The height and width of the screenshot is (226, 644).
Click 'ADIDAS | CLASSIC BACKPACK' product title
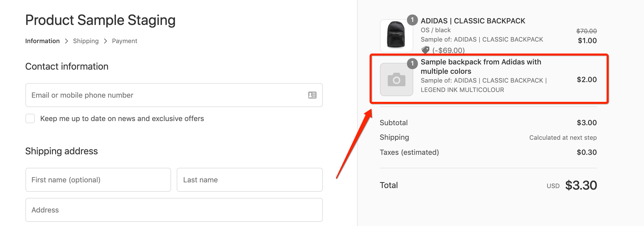[x=473, y=21]
